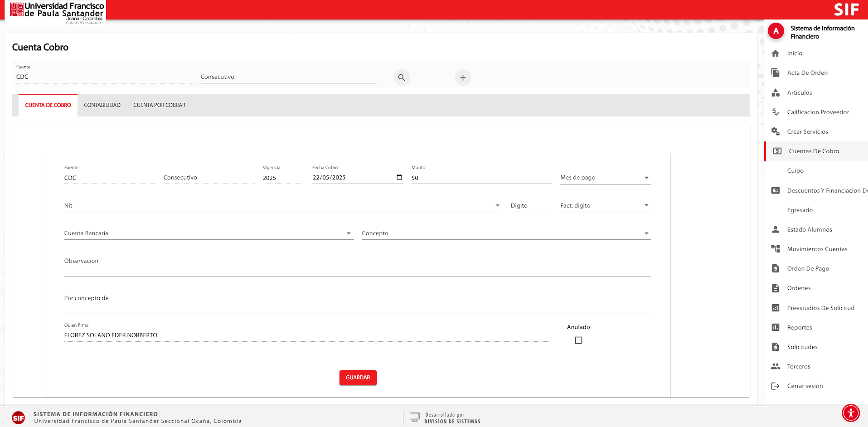The height and width of the screenshot is (427, 868).
Task: Open the Mes de pago dropdown
Action: [x=606, y=178]
